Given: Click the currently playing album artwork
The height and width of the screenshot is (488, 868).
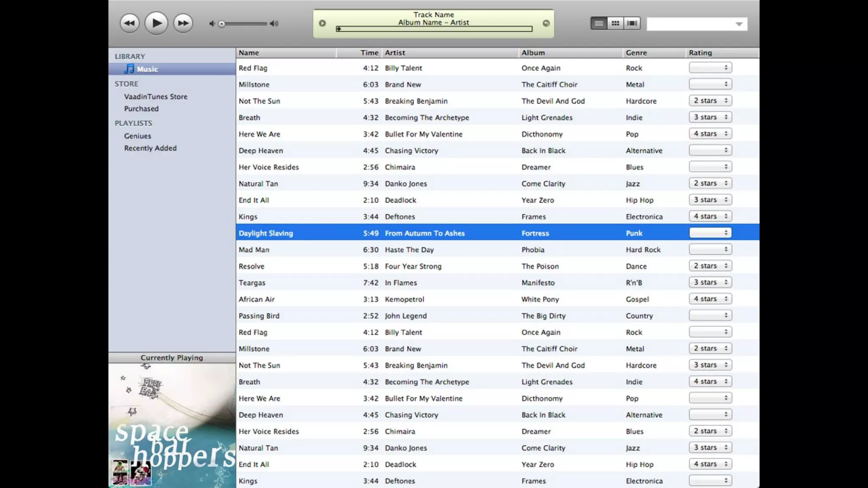Looking at the screenshot, I should [x=172, y=425].
